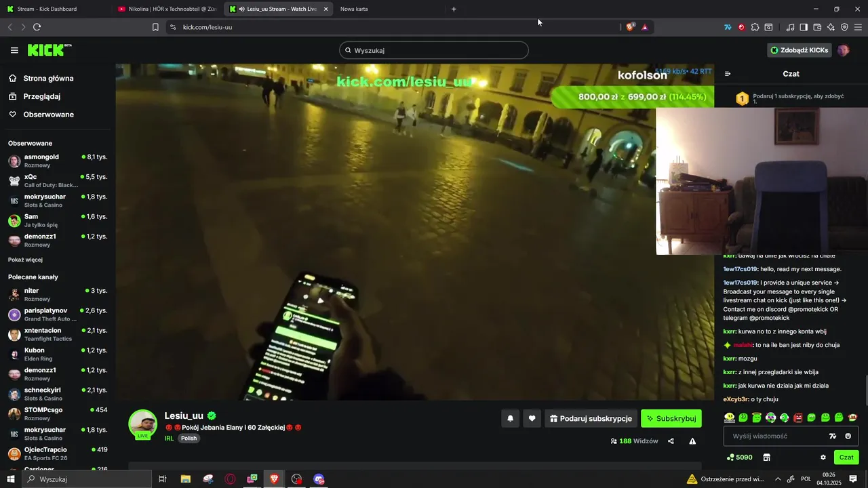Viewport: 868px width, 488px height.
Task: Open Kubon recommended channel
Action: [x=58, y=354]
